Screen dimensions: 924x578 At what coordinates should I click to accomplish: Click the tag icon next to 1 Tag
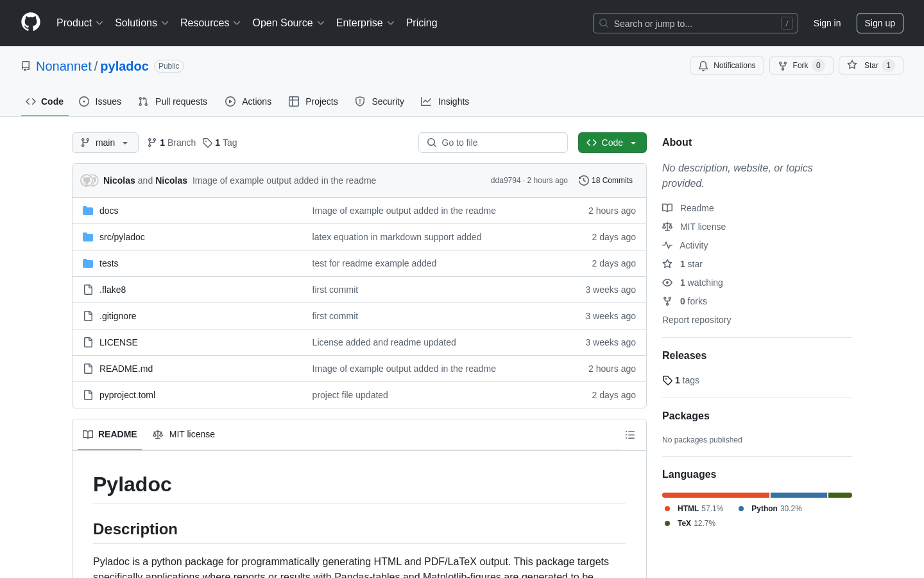pyautogui.click(x=207, y=143)
